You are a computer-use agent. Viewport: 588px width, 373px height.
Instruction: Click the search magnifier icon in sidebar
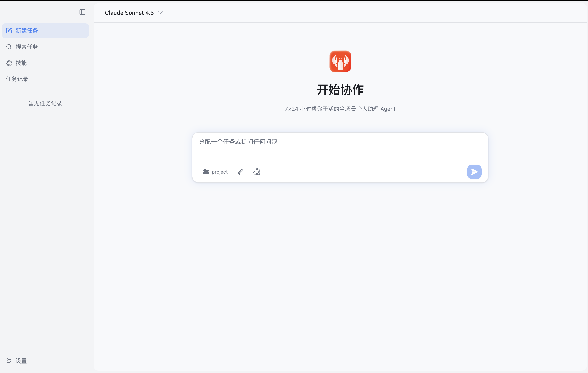[9, 46]
